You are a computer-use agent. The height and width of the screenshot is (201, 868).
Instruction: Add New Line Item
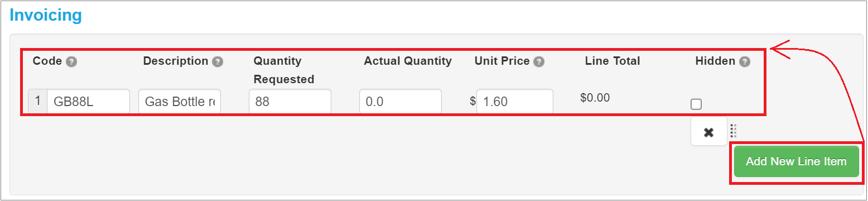(x=796, y=161)
